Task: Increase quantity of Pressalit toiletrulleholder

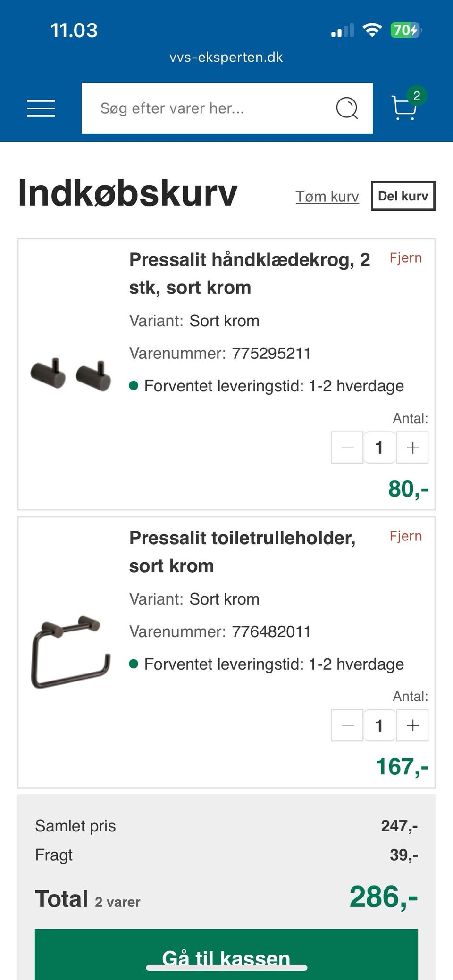Action: (412, 725)
